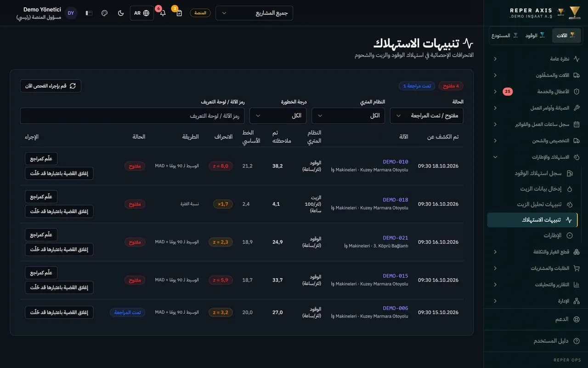
Task: Expand the الأعطال والخدمة sidebar section
Action: click(x=536, y=92)
